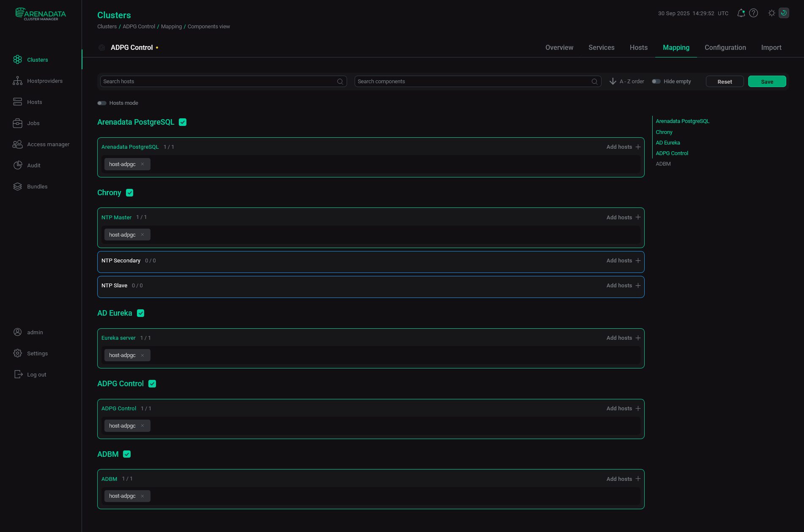
Task: Select Hostproviders from the navigation menu
Action: pyautogui.click(x=45, y=81)
